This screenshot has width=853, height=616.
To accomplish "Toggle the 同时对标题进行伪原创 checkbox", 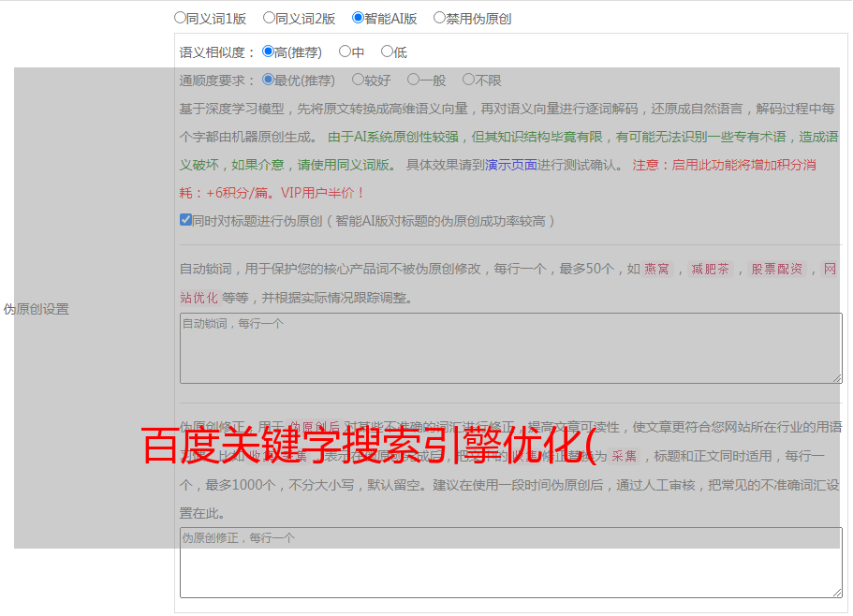I will (185, 220).
